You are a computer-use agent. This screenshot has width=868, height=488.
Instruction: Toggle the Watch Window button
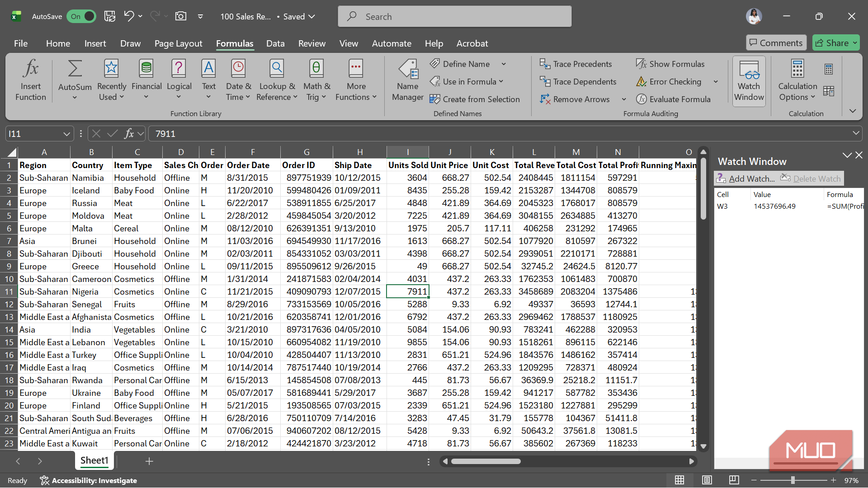coord(749,81)
